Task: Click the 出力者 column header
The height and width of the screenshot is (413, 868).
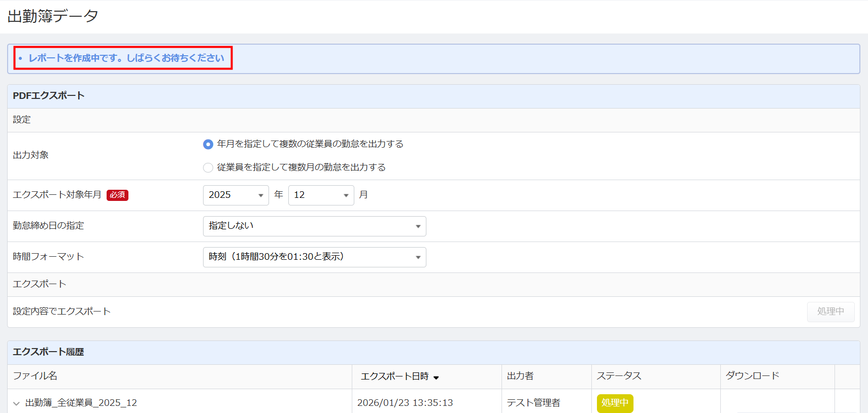Action: pos(520,376)
